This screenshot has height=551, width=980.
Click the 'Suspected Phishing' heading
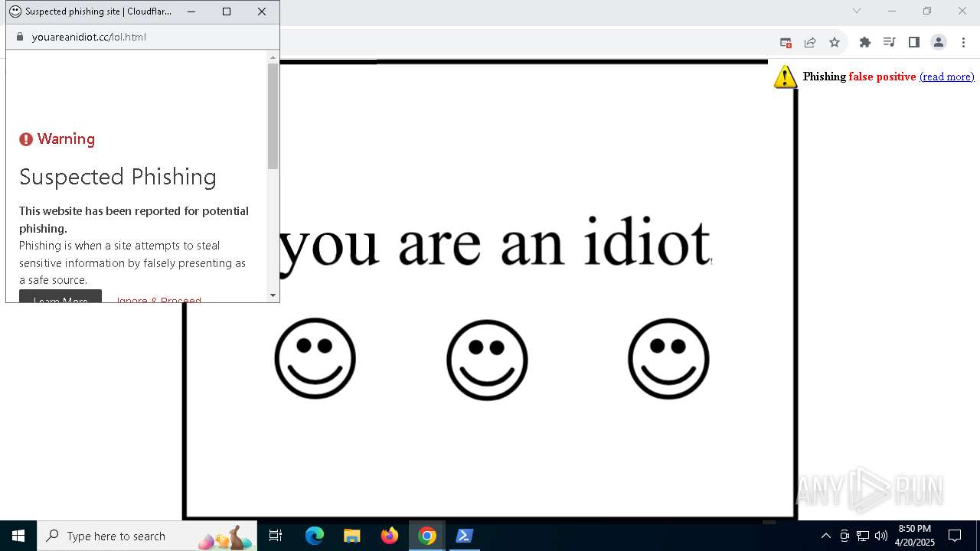coord(118,177)
